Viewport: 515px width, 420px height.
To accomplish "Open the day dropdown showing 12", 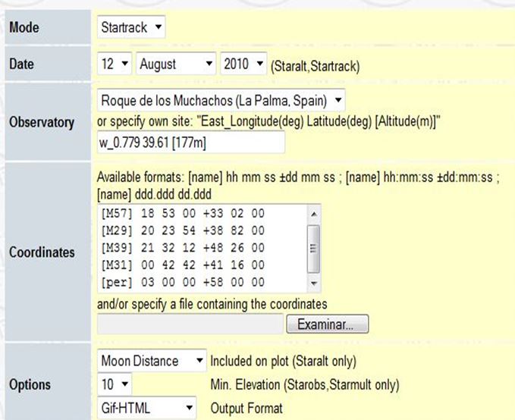I will point(115,64).
